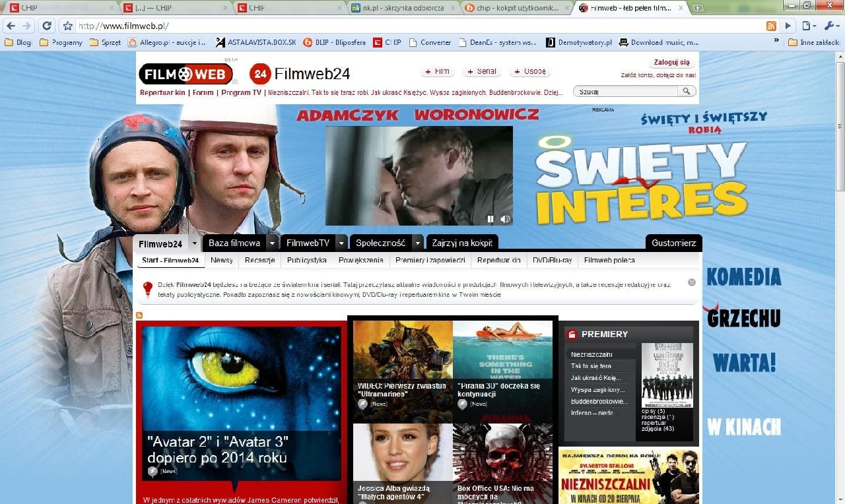This screenshot has height=504, width=845.
Task: Open the BLIP - Bliposfera bookmark
Action: click(334, 42)
